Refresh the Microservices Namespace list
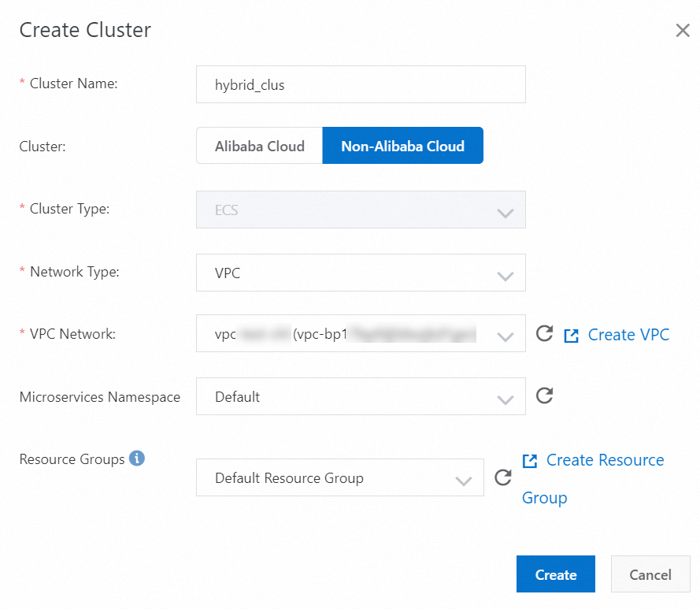 click(x=544, y=395)
